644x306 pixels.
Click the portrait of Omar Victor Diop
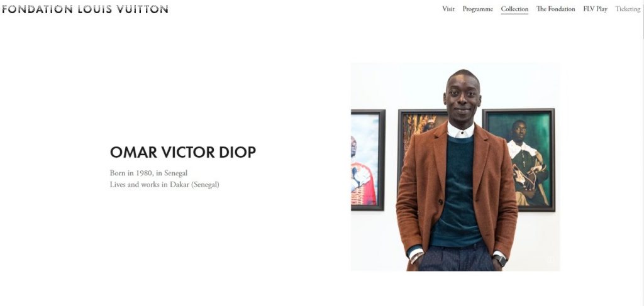point(455,167)
